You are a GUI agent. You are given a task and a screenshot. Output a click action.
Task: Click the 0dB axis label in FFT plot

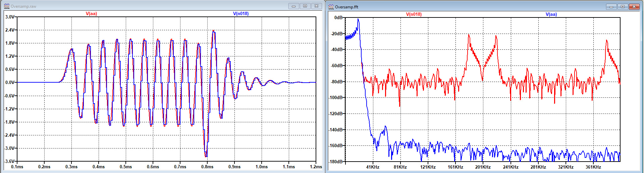coord(338,17)
